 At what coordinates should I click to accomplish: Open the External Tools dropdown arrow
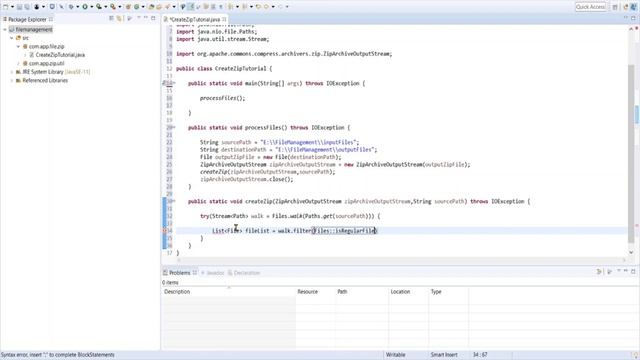click(x=120, y=7)
